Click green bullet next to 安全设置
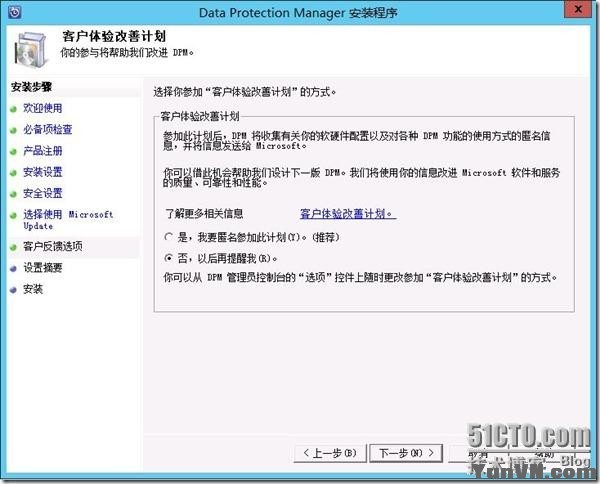Image resolution: width=600 pixels, height=484 pixels. point(13,194)
